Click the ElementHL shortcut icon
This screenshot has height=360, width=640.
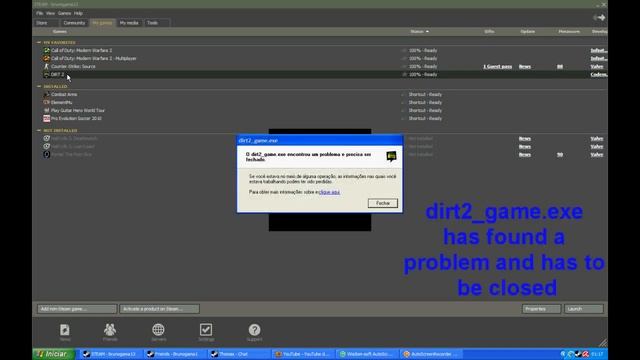coord(47,102)
